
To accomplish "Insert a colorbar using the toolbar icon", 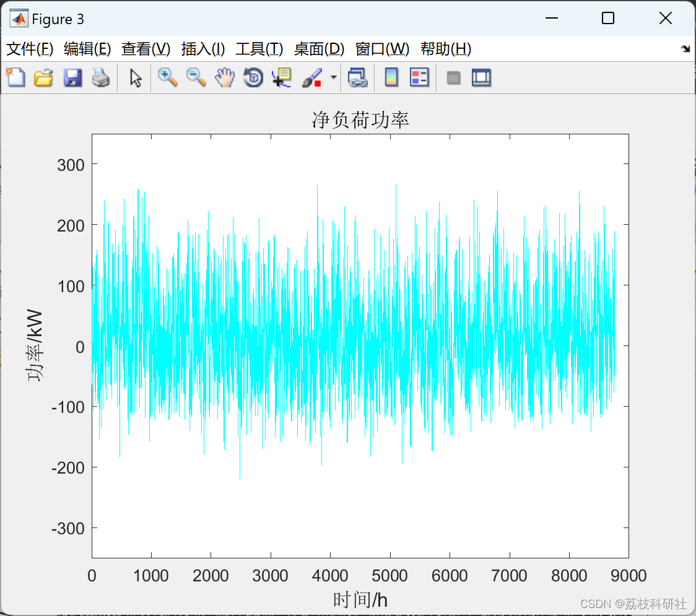I will click(391, 77).
